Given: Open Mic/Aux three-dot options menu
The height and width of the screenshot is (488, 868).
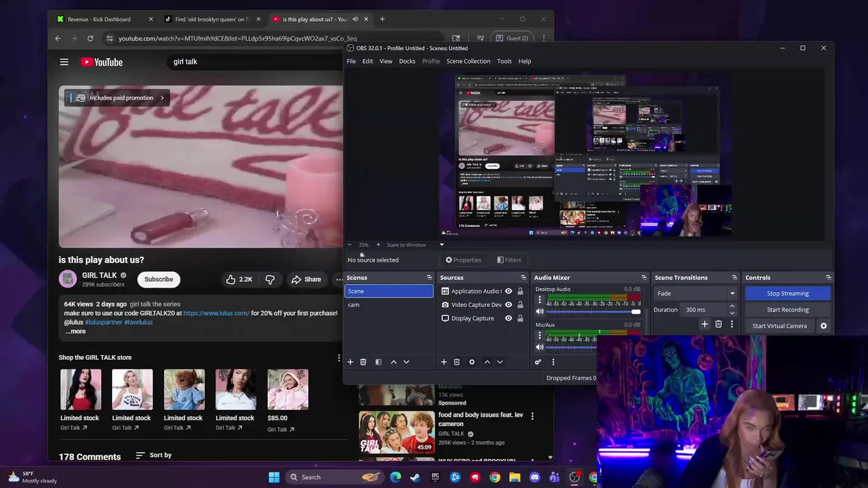Looking at the screenshot, I should 540,335.
